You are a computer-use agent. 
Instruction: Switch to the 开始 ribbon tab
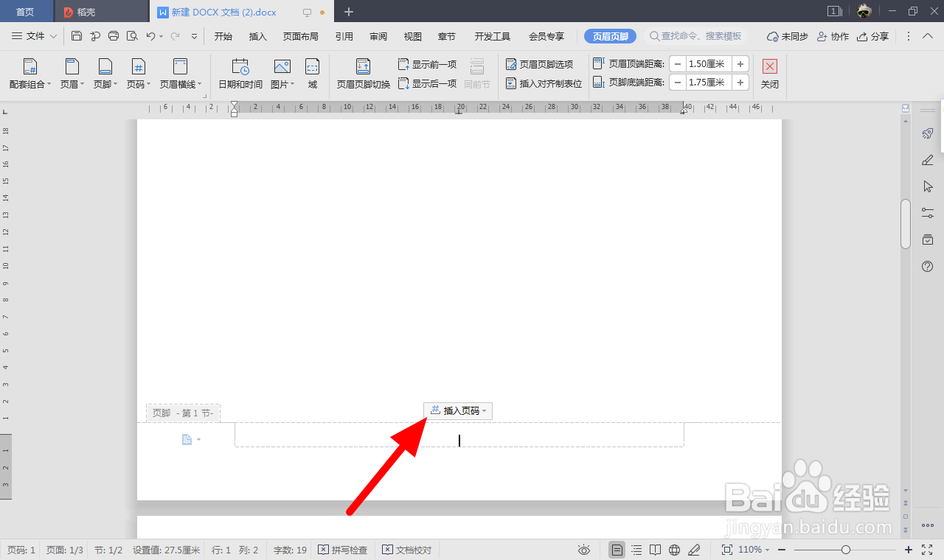click(x=223, y=36)
